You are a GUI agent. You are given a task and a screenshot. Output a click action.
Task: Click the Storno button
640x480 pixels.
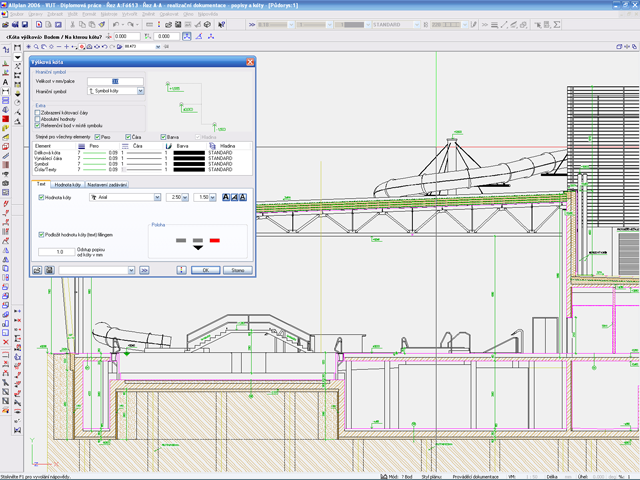(x=238, y=270)
